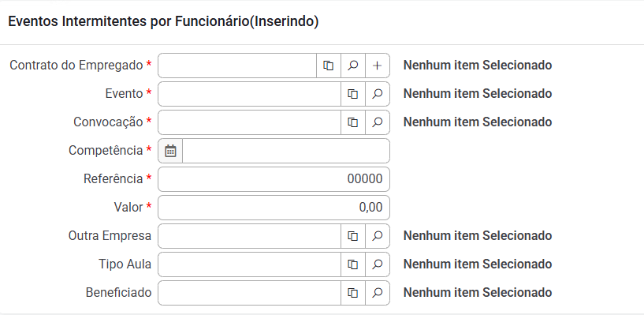Search Outra Empresa with magnifier icon
The image size is (644, 315).
[377, 236]
